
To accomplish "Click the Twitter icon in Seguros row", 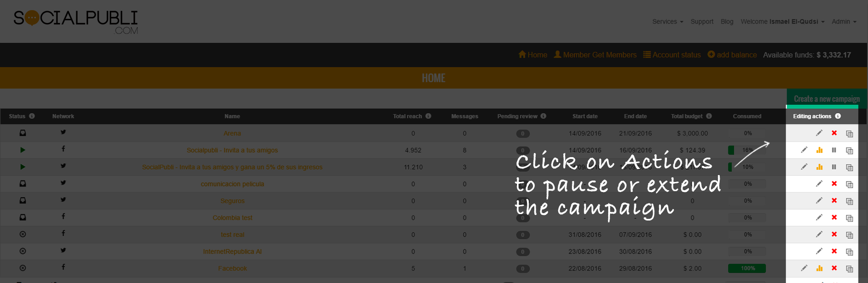I will (63, 199).
